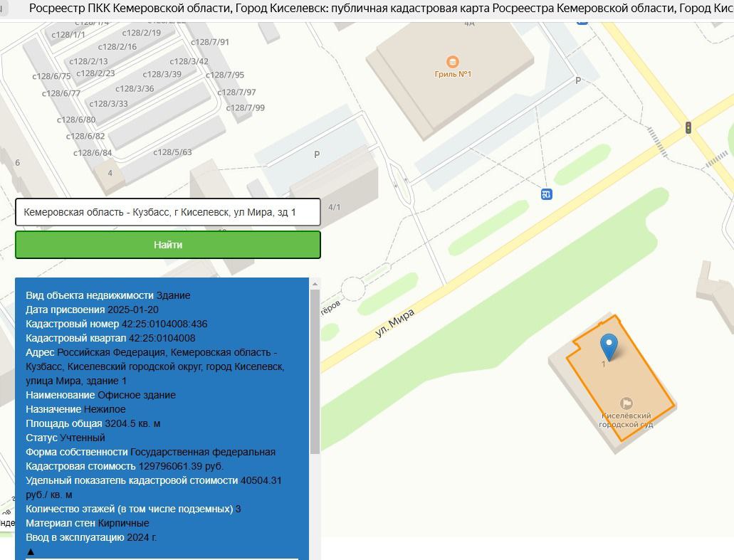Click the Государственная федеральная ownership value

[x=203, y=452]
